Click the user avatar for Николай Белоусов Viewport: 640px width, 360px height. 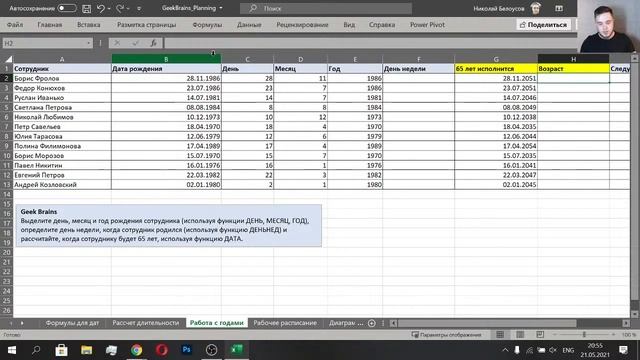point(536,8)
